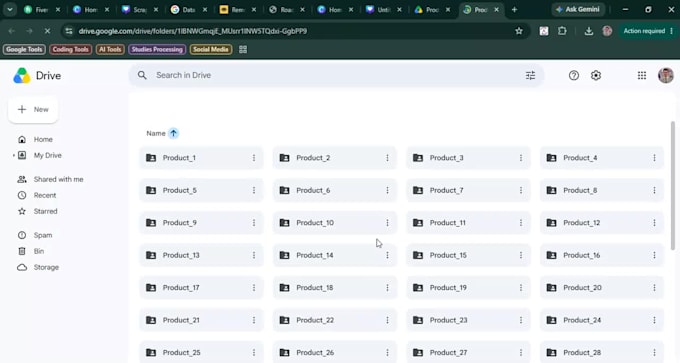Open the Google apps grid
The height and width of the screenshot is (363, 680).
(x=642, y=75)
